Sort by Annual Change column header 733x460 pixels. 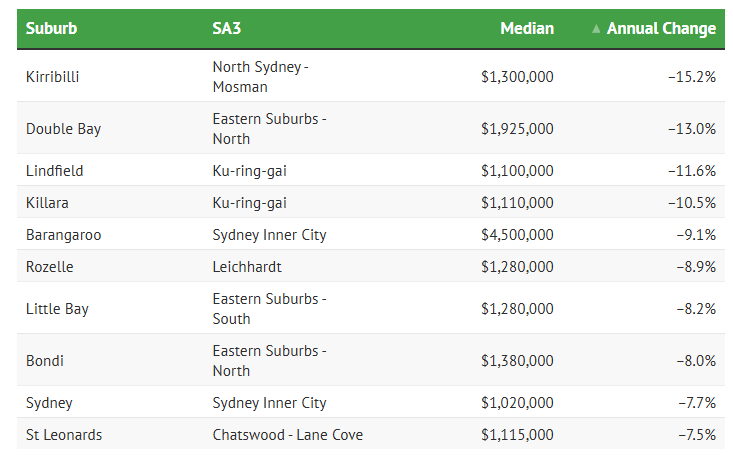(x=661, y=28)
